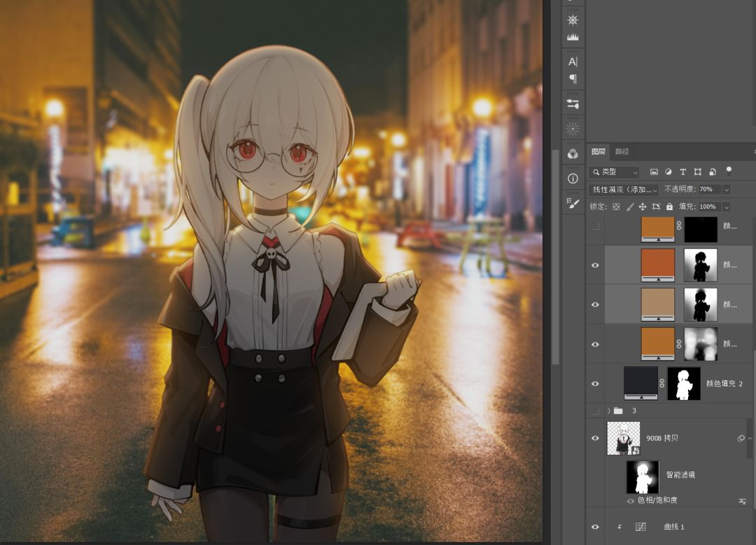756x545 pixels.
Task: Open the Character panel icon
Action: tap(573, 62)
